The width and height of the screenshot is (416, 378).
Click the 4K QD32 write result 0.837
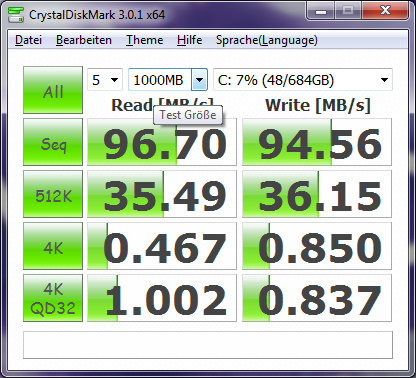pos(317,298)
